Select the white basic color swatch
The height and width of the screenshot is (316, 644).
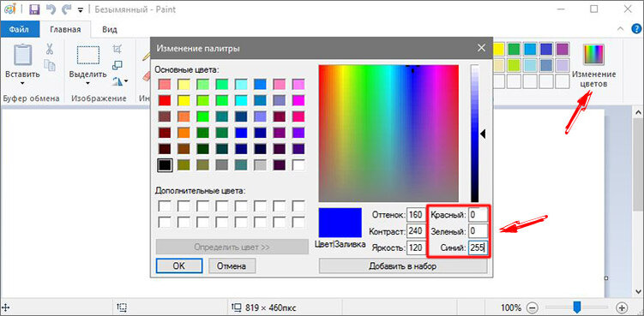(298, 165)
